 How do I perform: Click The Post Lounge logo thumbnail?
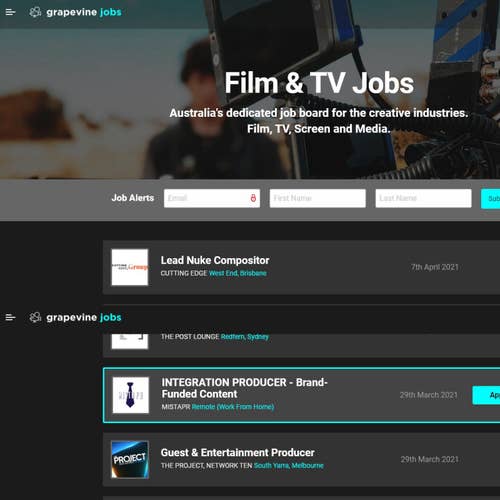pos(130,341)
